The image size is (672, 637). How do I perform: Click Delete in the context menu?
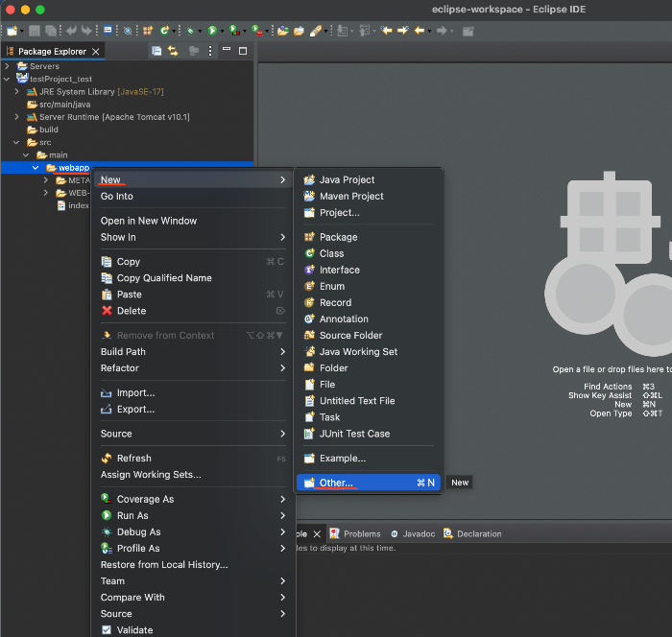click(193, 311)
